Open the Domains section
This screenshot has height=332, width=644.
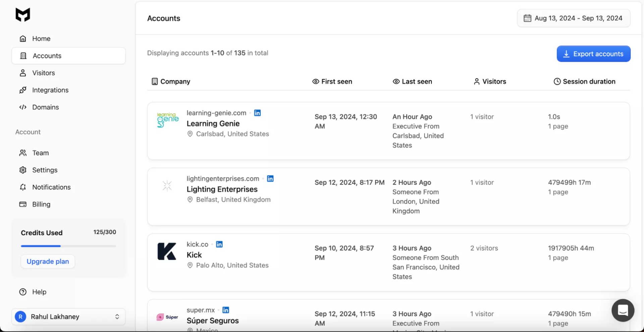(45, 107)
